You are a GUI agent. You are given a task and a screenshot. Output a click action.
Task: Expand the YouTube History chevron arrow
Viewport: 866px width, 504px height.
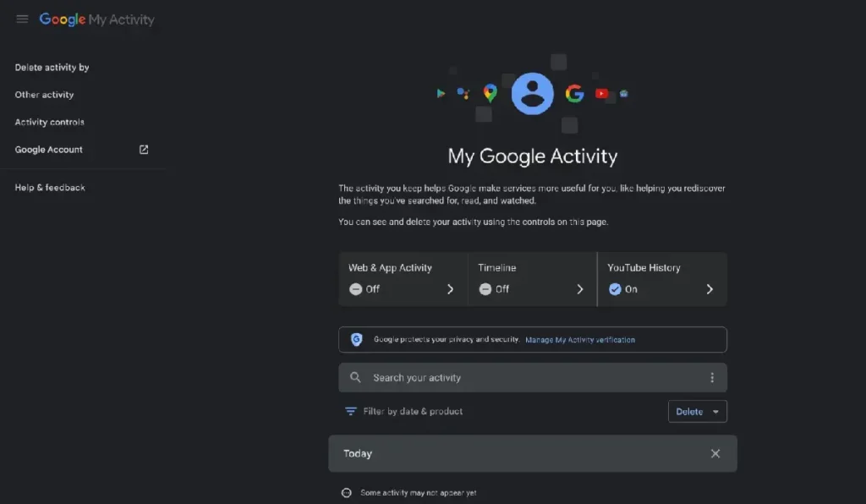[x=710, y=289]
